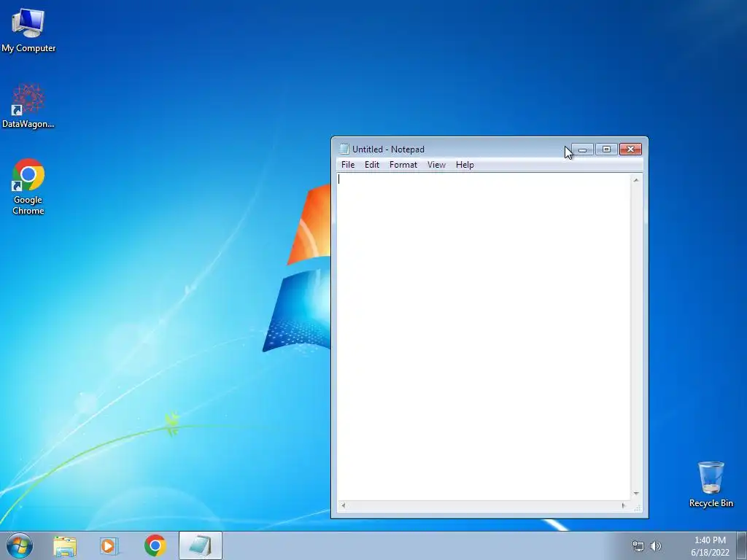747x560 pixels.
Task: Click the horizontal scrollbar left arrow
Action: pos(343,506)
